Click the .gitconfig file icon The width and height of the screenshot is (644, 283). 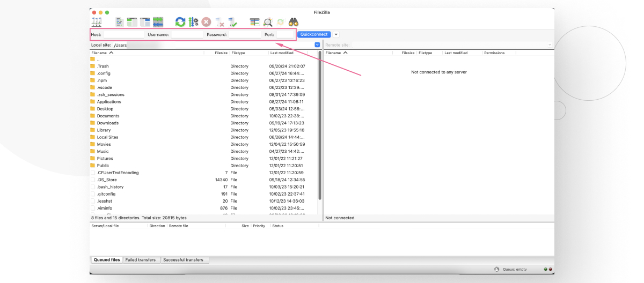coord(92,194)
